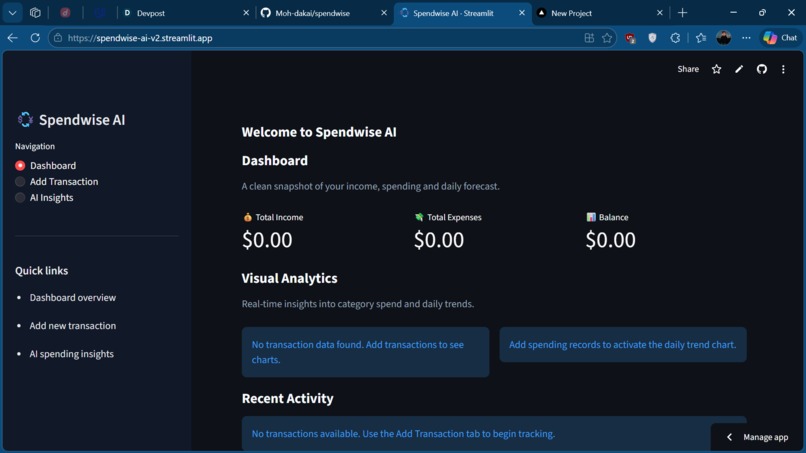Screen dimensions: 806x453
Task: Select the Dashboard radio option
Action: [x=20, y=166]
